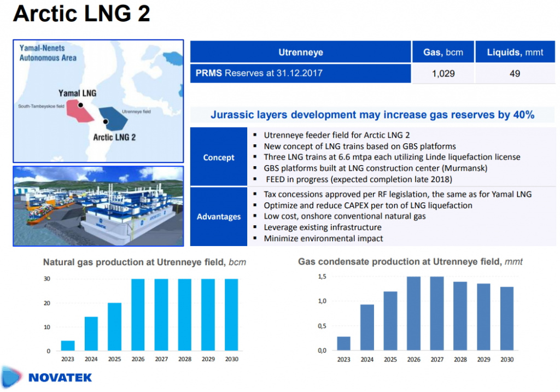Viewport: 560px width, 392px height.
Task: Click 'Three LNG trains at 6.6 mtpa' bullet
Action: click(x=392, y=157)
